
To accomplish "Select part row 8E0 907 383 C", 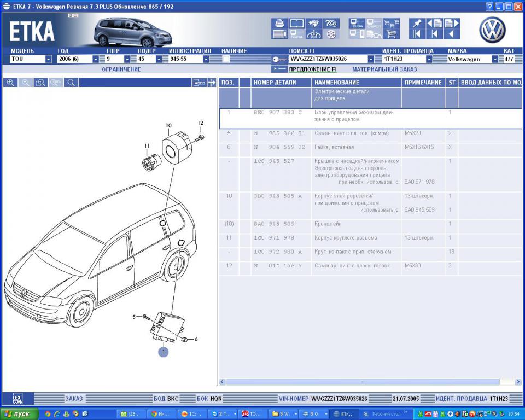I will (370, 118).
